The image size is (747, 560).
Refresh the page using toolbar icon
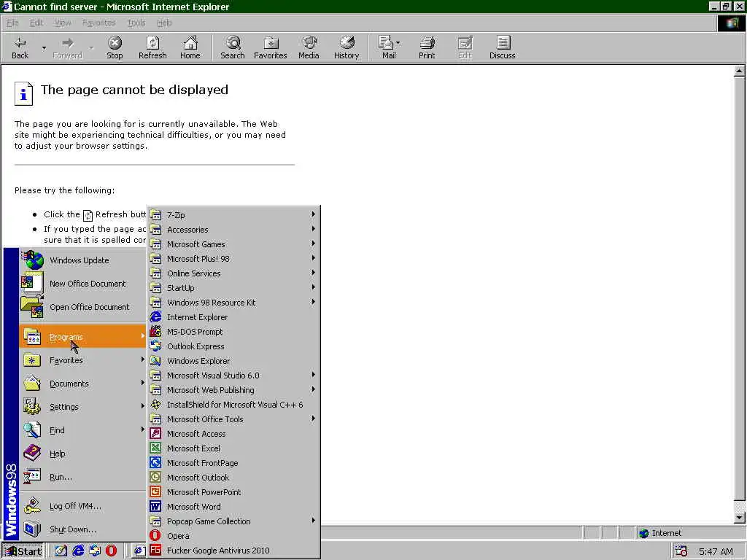(152, 47)
